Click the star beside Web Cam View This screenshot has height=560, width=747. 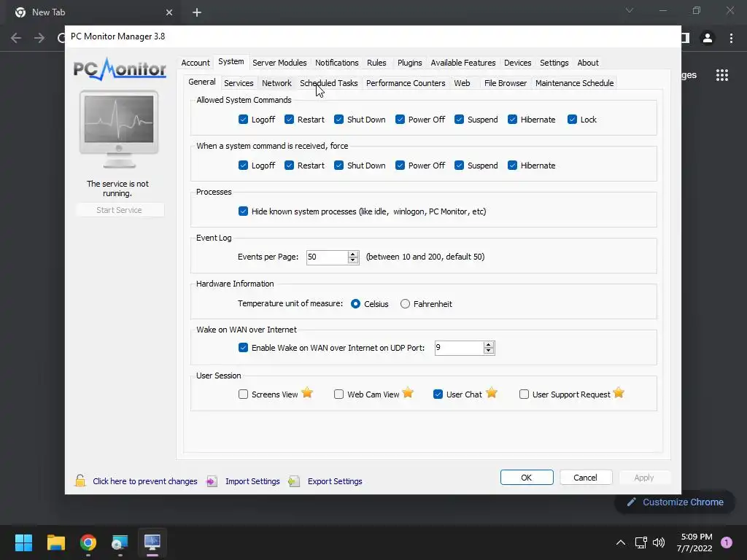coord(408,393)
